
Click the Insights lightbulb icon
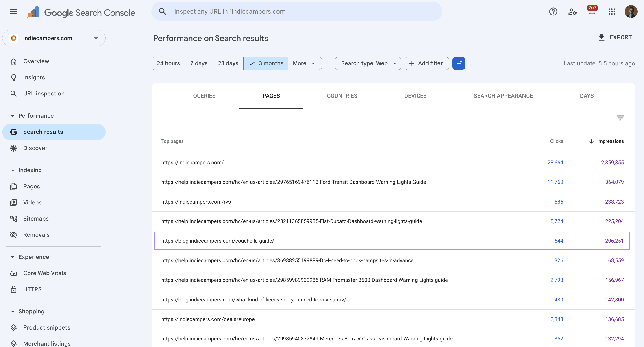pyautogui.click(x=13, y=78)
